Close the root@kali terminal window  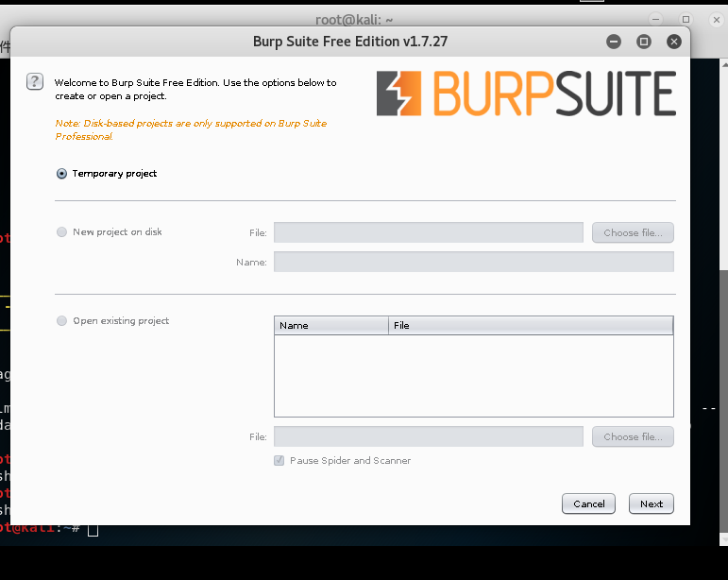(x=717, y=20)
